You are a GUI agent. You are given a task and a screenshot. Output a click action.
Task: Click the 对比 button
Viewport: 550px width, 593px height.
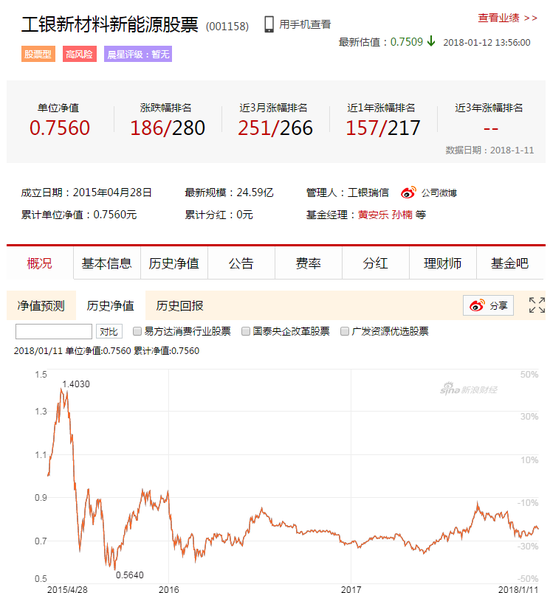tap(109, 331)
